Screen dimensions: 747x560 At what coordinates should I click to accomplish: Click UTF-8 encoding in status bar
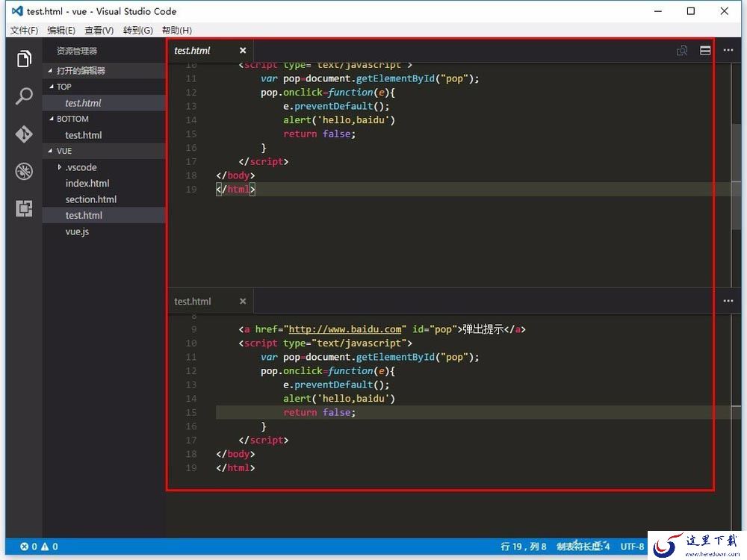pyautogui.click(x=632, y=547)
